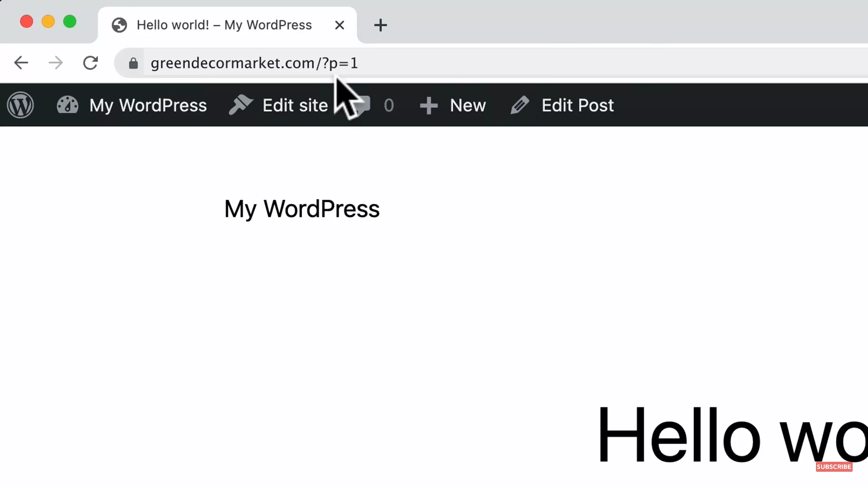Image resolution: width=868 pixels, height=488 pixels.
Task: Reload the page with the refresh icon
Action: pyautogui.click(x=90, y=63)
